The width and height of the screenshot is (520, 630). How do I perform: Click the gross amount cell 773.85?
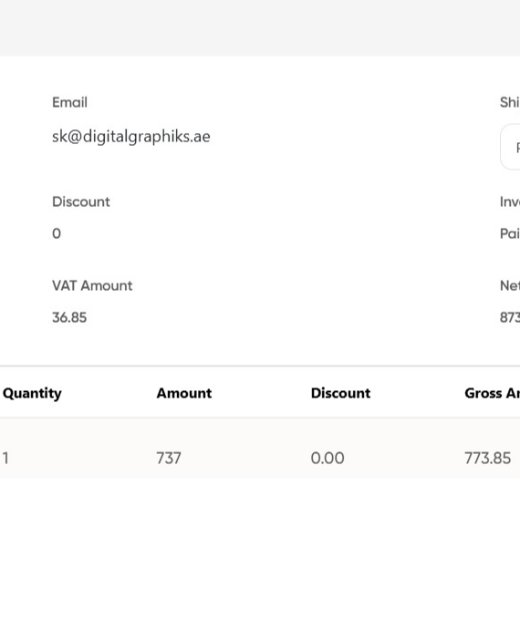[487, 458]
